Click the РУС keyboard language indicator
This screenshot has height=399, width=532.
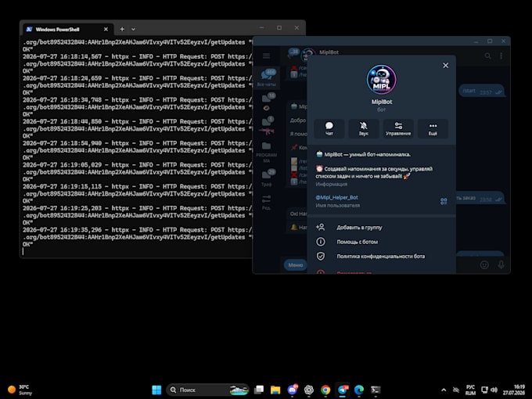470,390
